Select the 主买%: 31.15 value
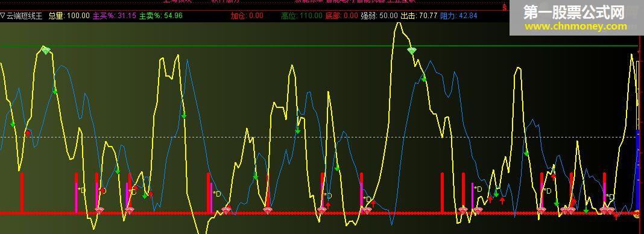The image size is (644, 234). [115, 16]
